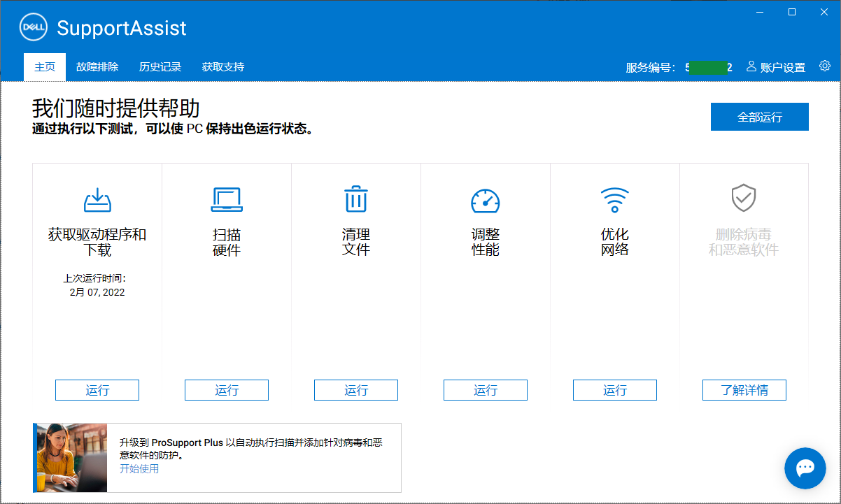Run 清理文件 with its 运行 button
841x504 pixels.
(356, 390)
